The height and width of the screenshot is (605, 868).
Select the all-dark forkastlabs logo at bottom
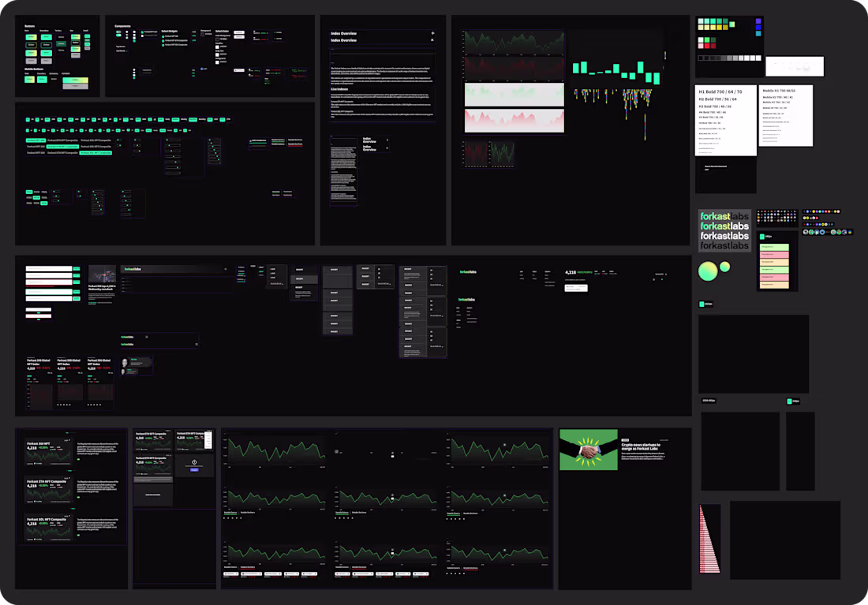pyautogui.click(x=724, y=245)
